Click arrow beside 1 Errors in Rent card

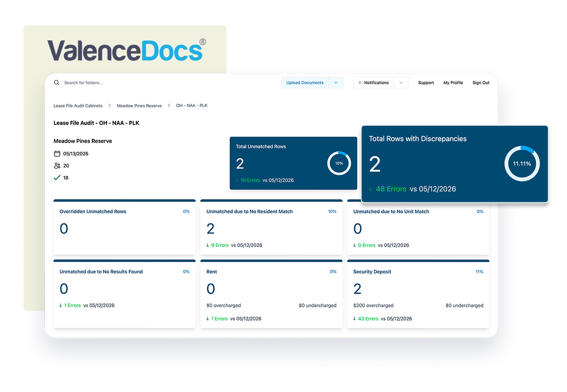[x=208, y=318]
